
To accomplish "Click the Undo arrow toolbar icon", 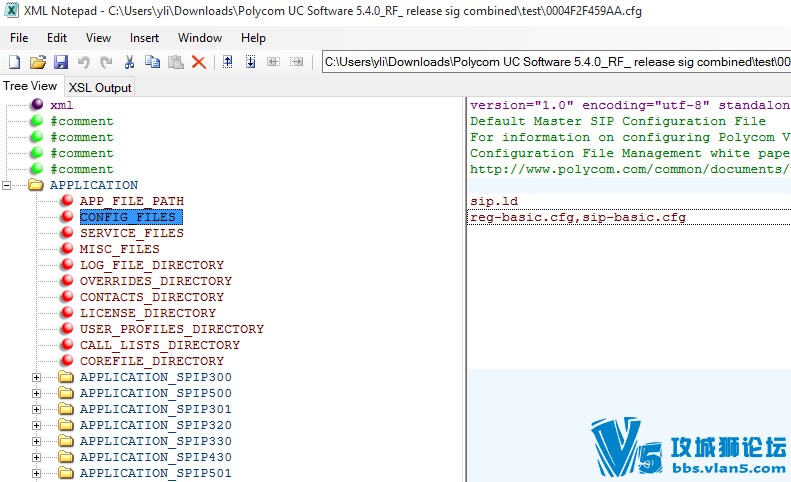I will [84, 62].
